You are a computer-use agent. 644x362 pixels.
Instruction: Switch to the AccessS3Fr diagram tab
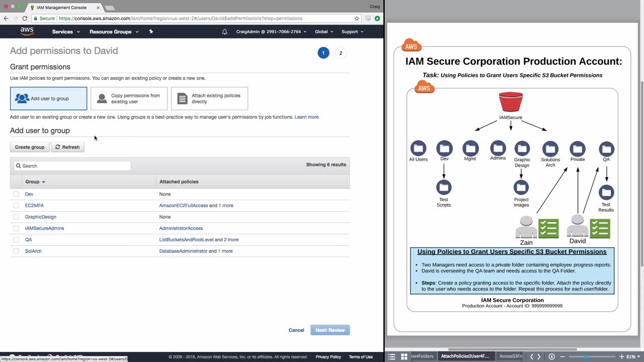511,356
